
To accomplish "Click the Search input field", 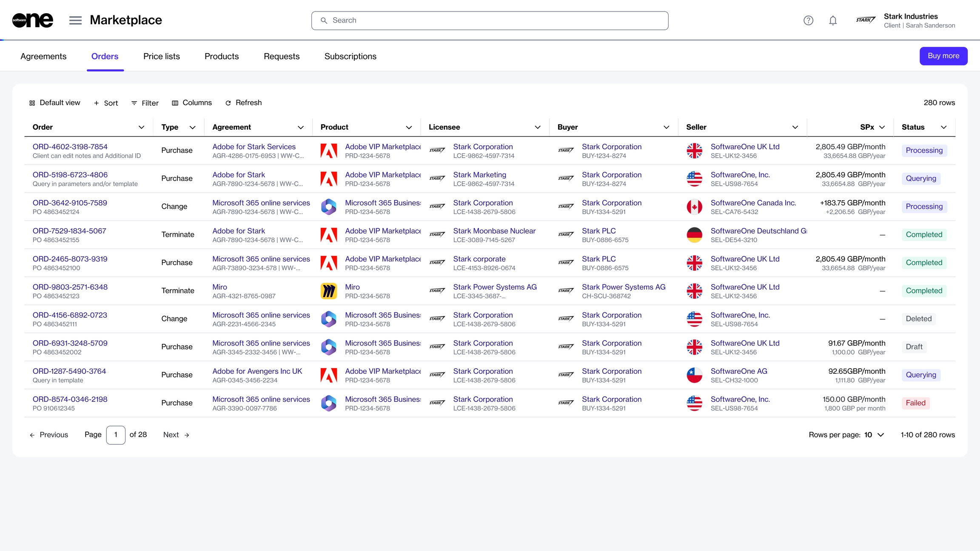I will pos(489,20).
